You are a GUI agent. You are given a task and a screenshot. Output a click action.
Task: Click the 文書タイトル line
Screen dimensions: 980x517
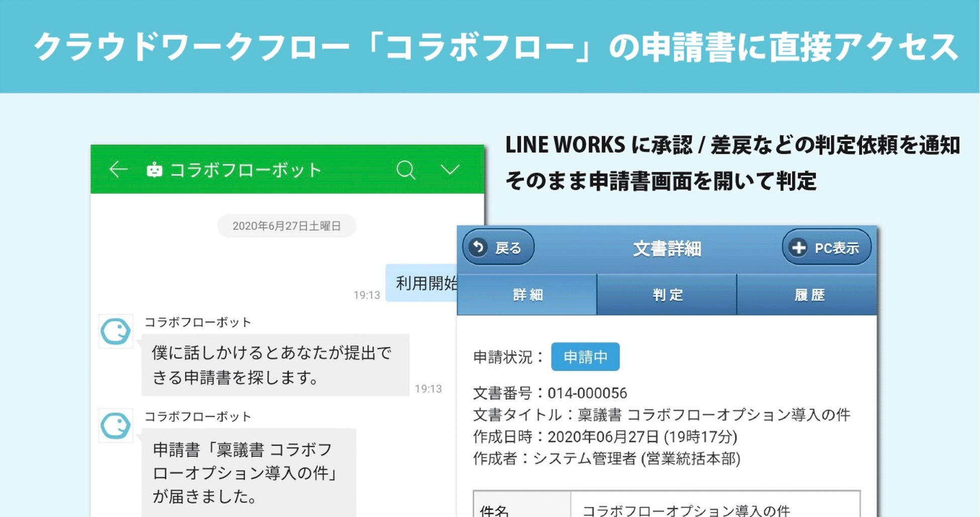tap(661, 415)
